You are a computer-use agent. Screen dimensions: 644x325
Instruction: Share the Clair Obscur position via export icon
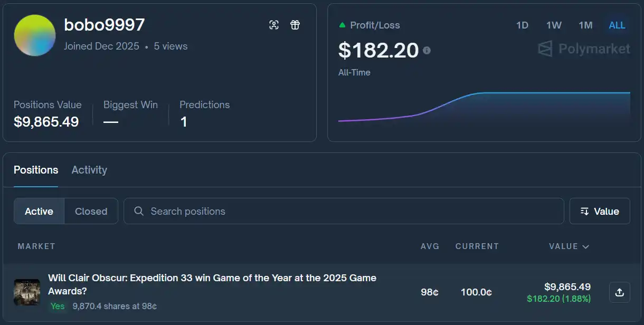620,292
